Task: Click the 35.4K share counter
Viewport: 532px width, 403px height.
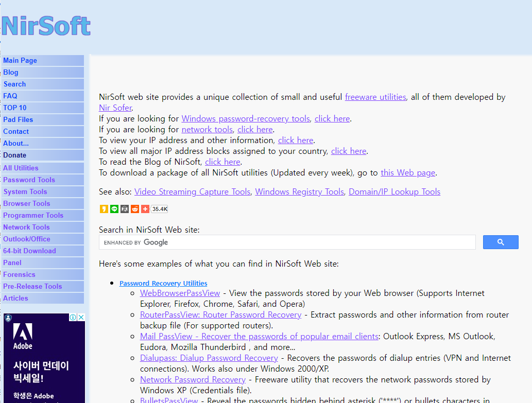Action: click(160, 209)
